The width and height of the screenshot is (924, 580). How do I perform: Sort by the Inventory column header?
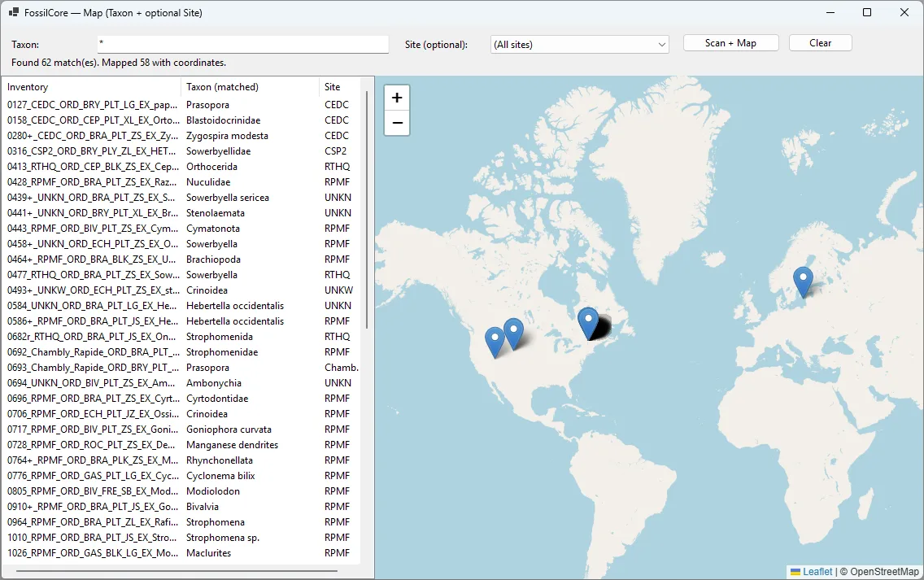click(93, 87)
